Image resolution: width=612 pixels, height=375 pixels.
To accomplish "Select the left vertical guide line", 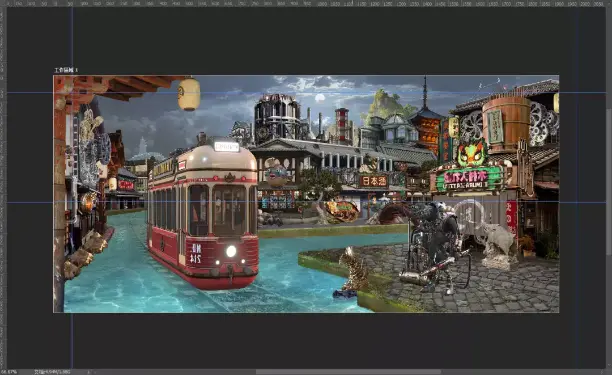I will [x=72, y=187].
